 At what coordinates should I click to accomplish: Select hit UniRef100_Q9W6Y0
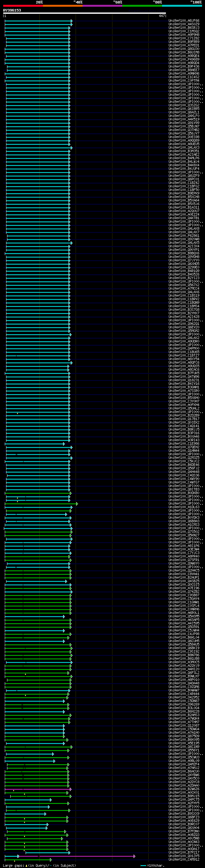point(184,563)
